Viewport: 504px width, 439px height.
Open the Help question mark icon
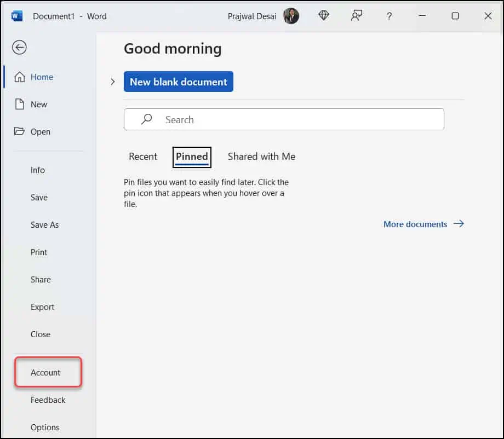[390, 16]
